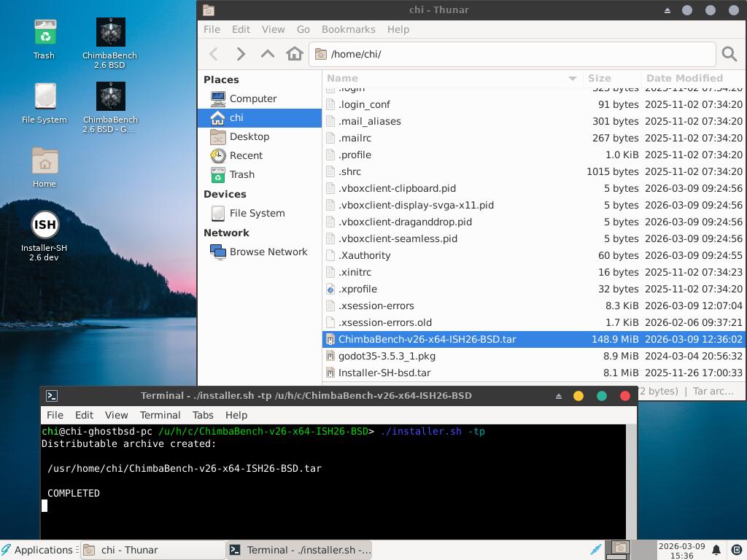The width and height of the screenshot is (747, 560).
Task: Click the Thunar back navigation arrow
Action: click(x=214, y=54)
